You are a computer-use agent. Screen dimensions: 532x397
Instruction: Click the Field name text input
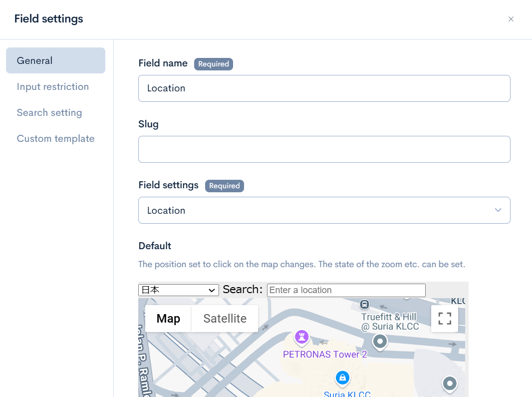324,88
